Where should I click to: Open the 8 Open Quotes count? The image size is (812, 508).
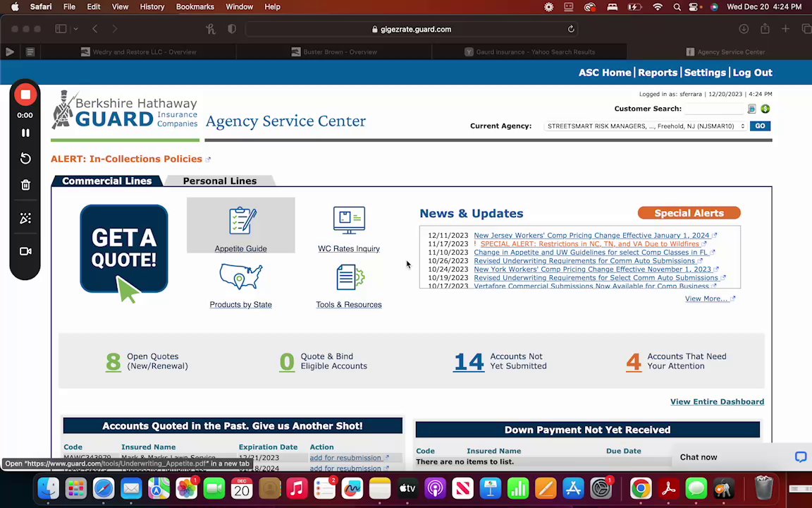tap(113, 361)
